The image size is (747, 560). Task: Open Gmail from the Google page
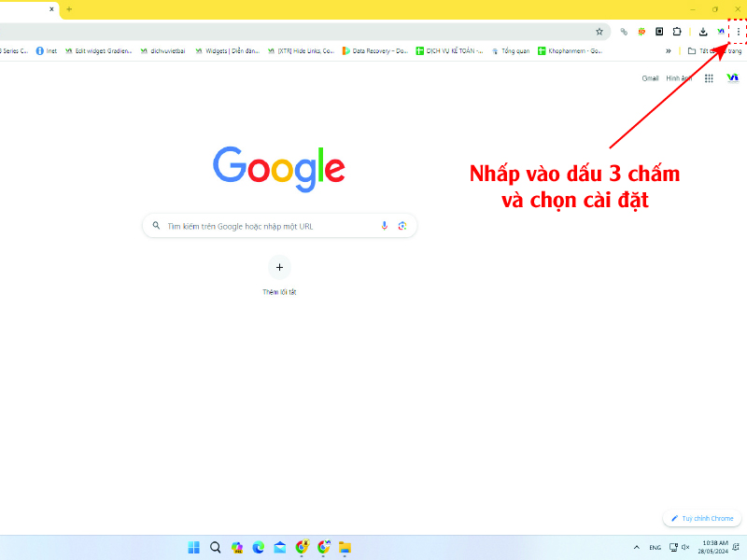[x=650, y=78]
